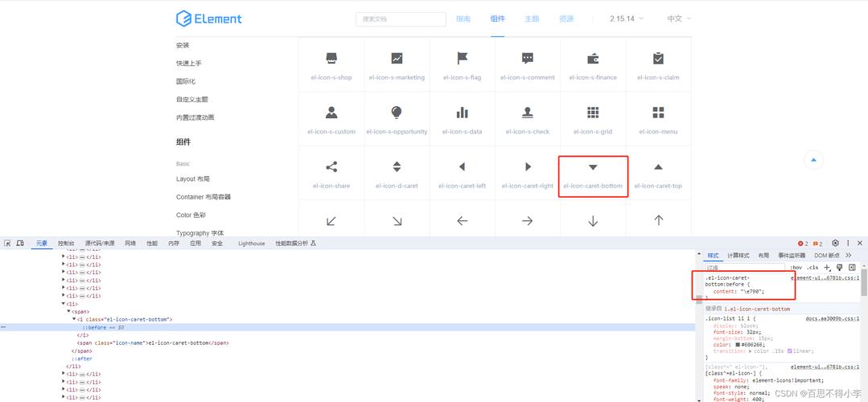
Task: Go to 指南 in top navigation
Action: coord(463,18)
